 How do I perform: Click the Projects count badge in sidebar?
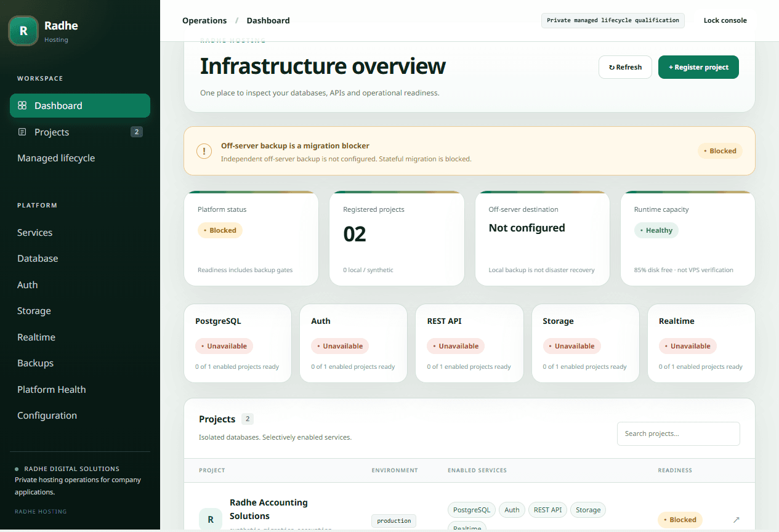pos(137,132)
